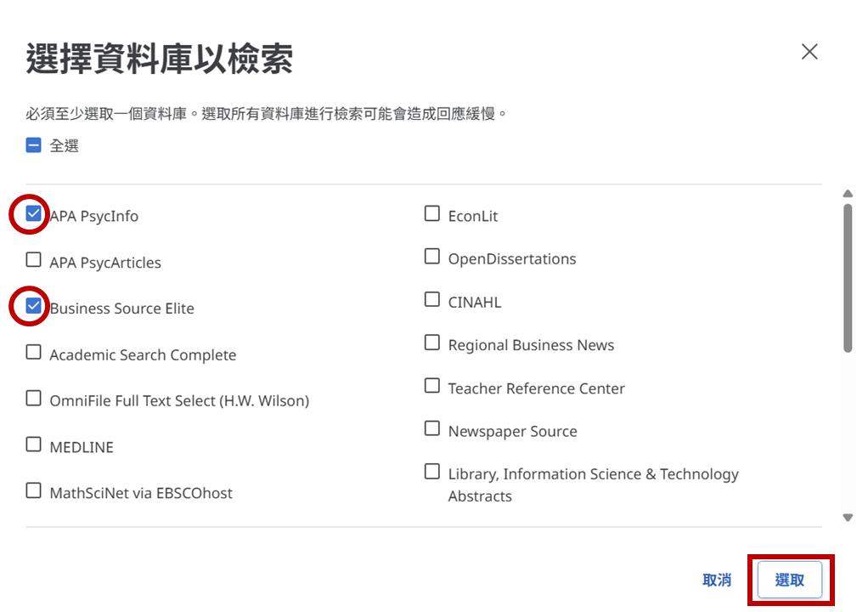Image resolution: width=868 pixels, height=612 pixels.
Task: Select Teacher Reference Center checkbox
Action: (432, 387)
